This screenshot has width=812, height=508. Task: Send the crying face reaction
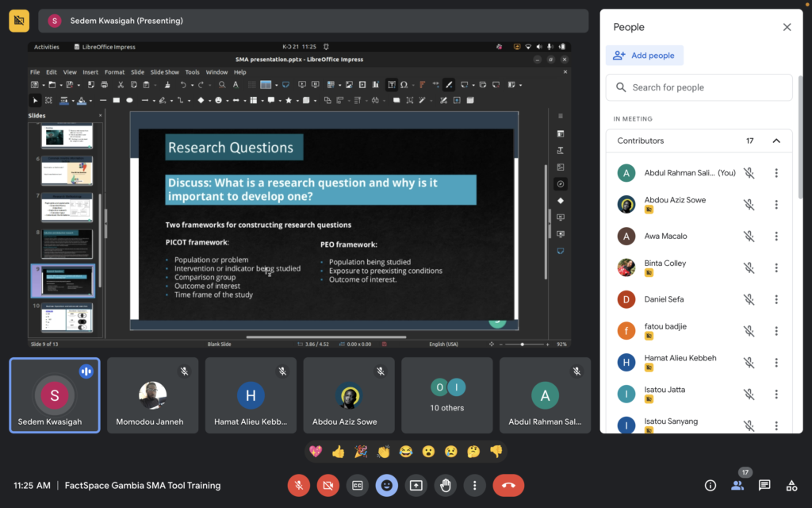(451, 452)
